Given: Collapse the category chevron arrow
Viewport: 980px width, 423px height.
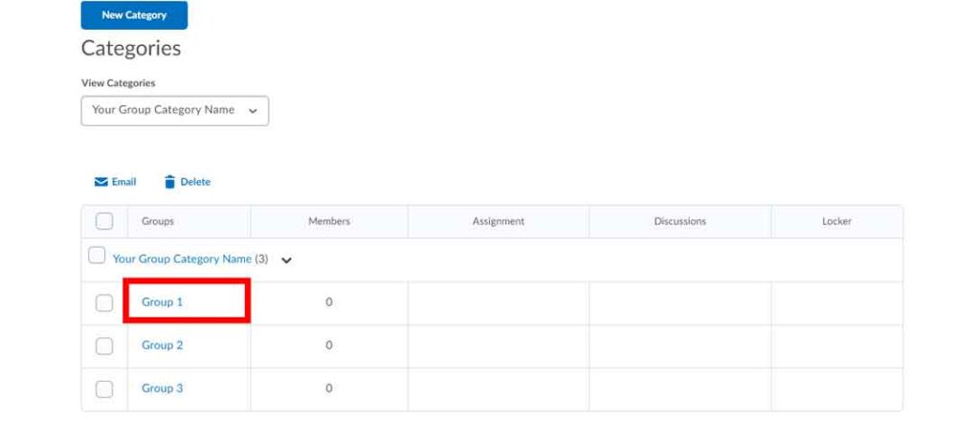Looking at the screenshot, I should coord(286,260).
